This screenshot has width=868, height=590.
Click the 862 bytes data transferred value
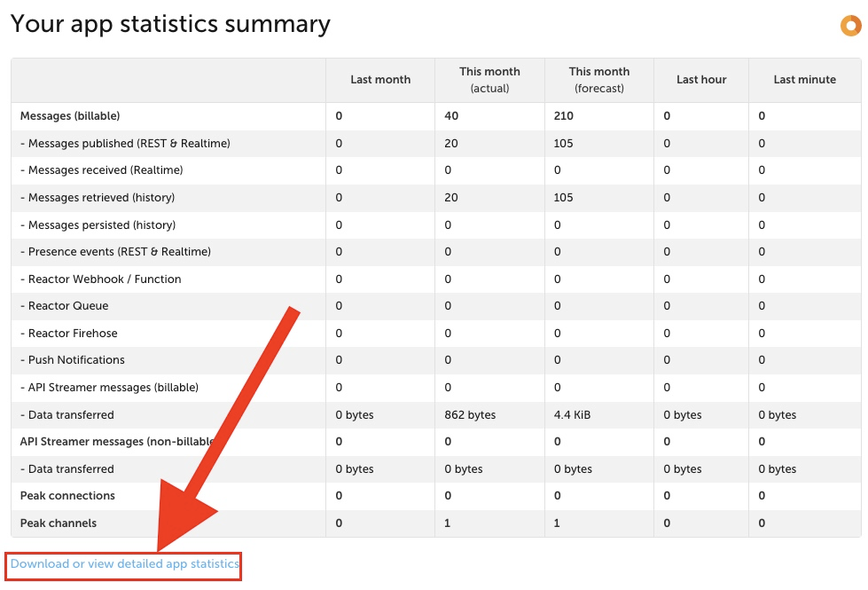[x=470, y=415]
